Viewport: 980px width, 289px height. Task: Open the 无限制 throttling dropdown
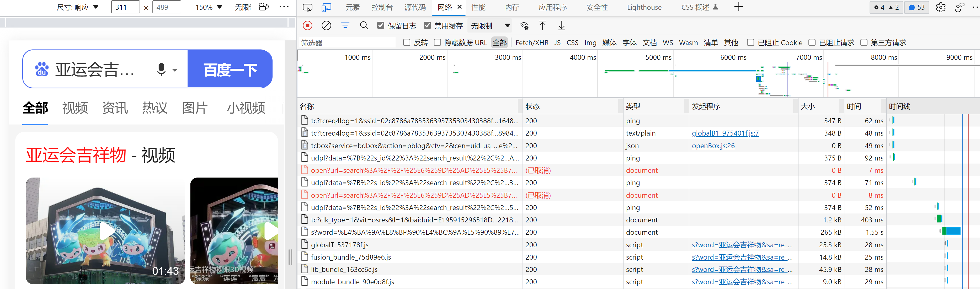coord(490,25)
